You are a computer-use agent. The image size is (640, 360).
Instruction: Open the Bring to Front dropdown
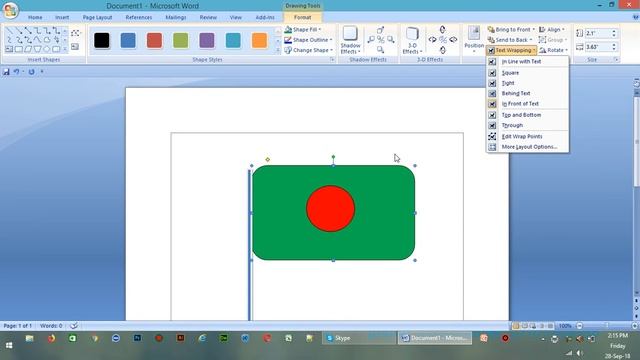[x=511, y=30]
